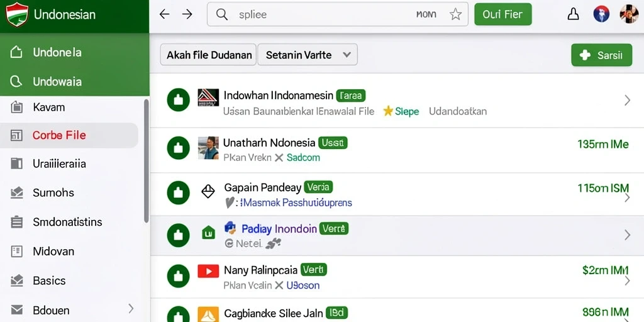The image size is (644, 322).
Task: Open the Indowhan Indonamesin logo thumbnail
Action: tap(208, 97)
